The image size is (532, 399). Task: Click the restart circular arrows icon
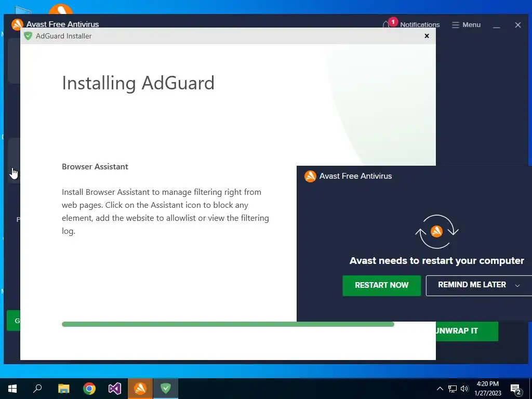pos(436,232)
